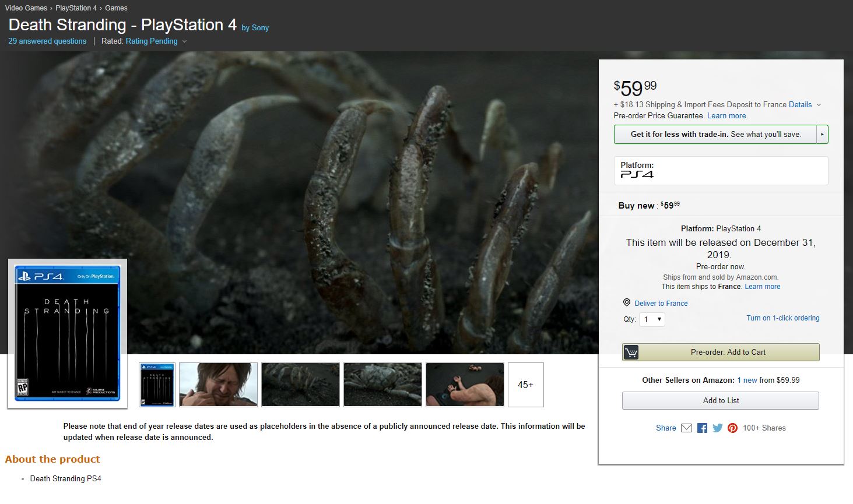This screenshot has width=853, height=504.
Task: Click Deliver to France link
Action: (x=661, y=304)
